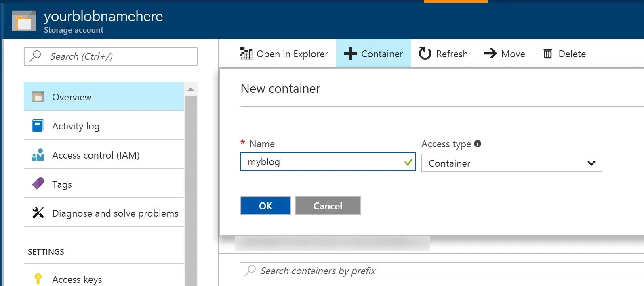
Task: Click the Container toolbar label
Action: coord(382,54)
